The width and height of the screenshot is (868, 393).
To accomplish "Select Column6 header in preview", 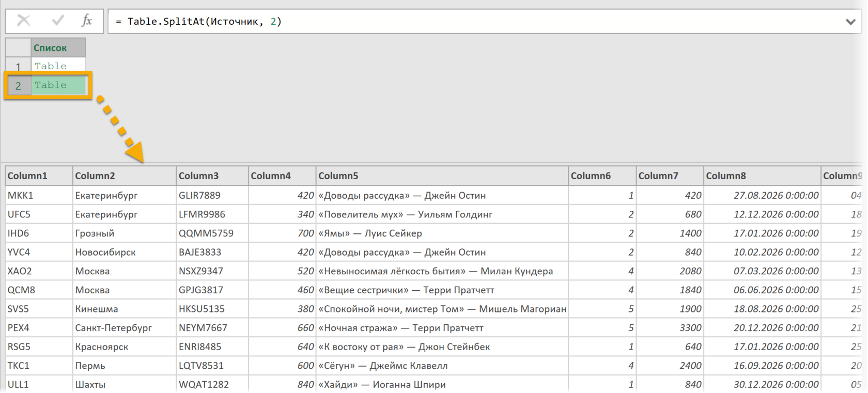I will click(x=602, y=176).
